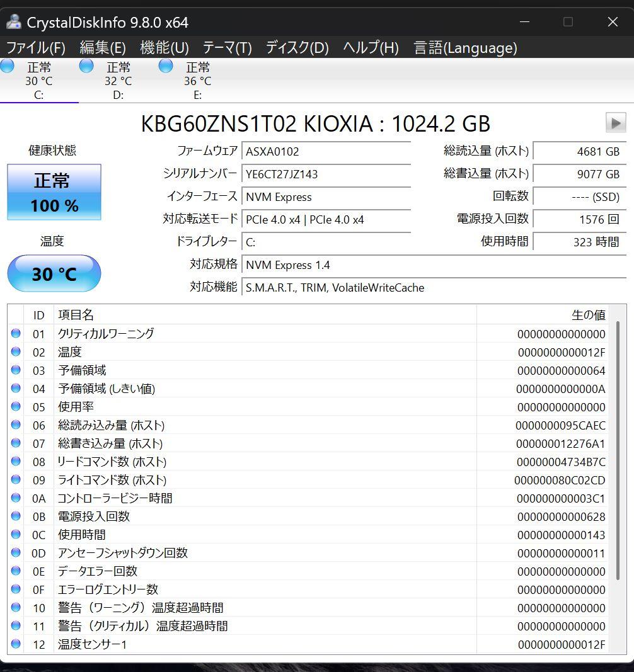Select the アンセーフシャットダウン回数 item name
The width and height of the screenshot is (634, 672).
(x=123, y=553)
